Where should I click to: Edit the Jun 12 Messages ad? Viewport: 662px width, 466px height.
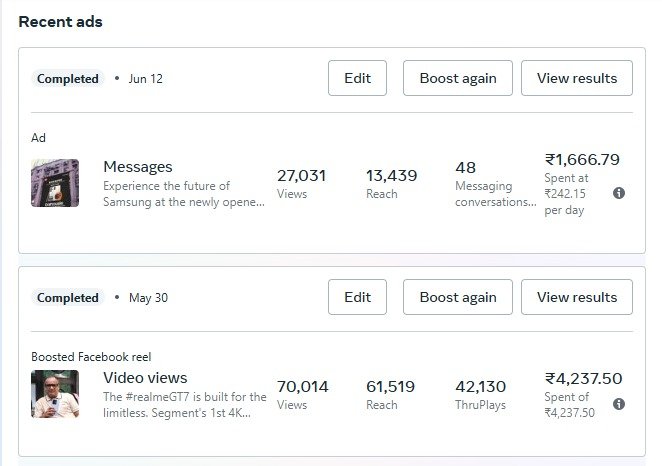pos(357,78)
